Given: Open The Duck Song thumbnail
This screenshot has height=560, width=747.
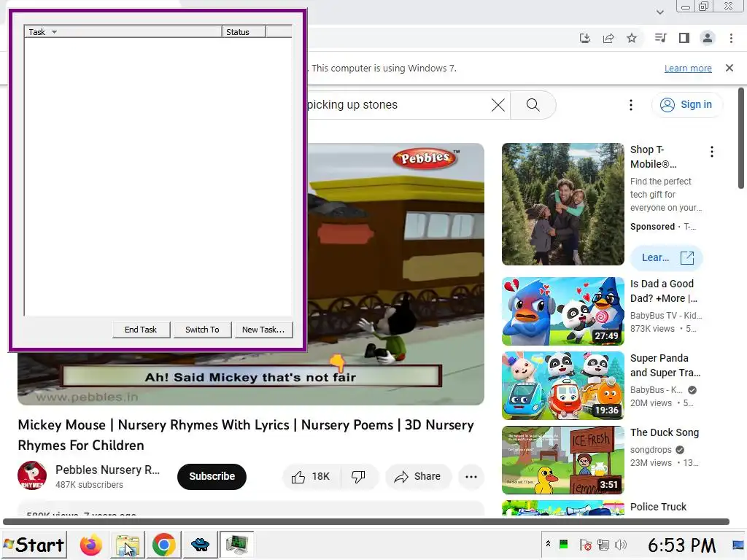Looking at the screenshot, I should [x=562, y=460].
